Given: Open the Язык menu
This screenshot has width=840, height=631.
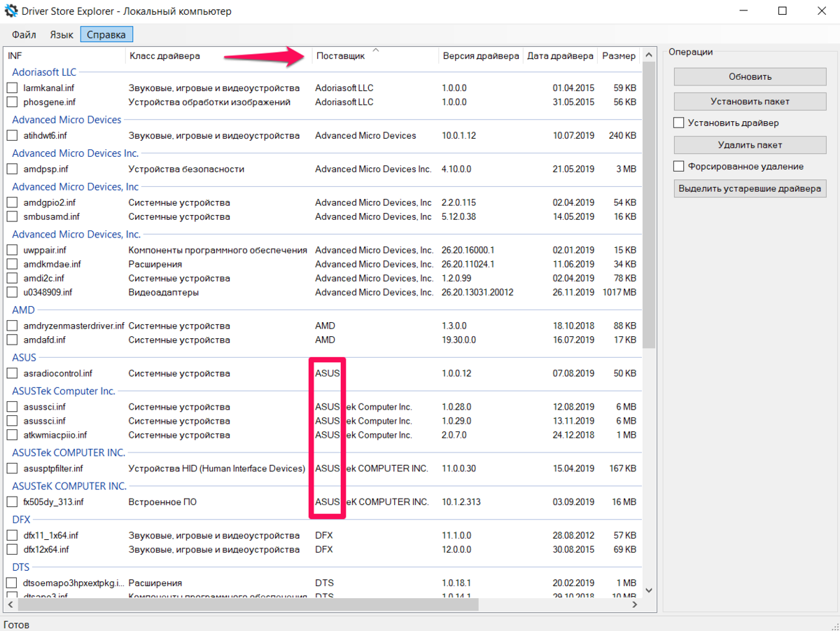Looking at the screenshot, I should click(x=62, y=34).
